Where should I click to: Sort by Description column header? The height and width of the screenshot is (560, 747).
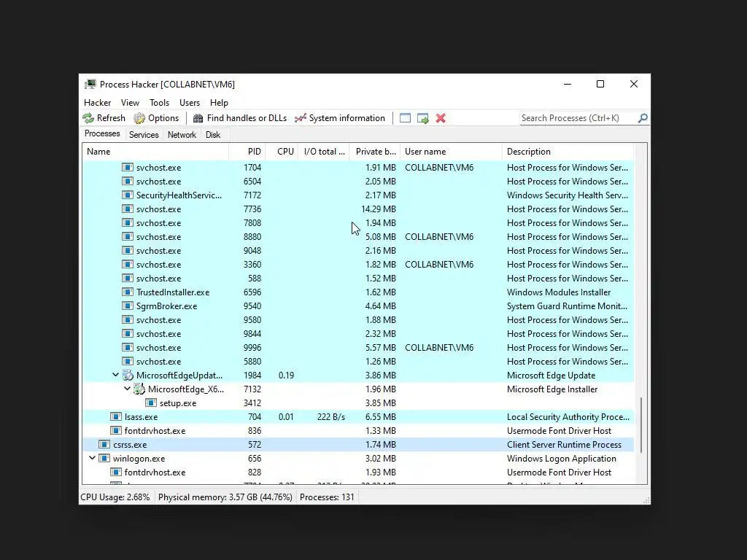[568, 152]
